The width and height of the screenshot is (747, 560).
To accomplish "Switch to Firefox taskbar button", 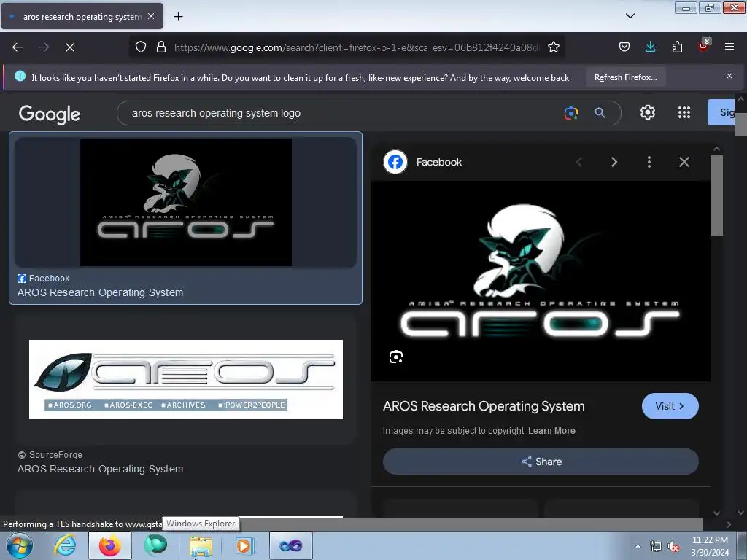I will tap(110, 545).
